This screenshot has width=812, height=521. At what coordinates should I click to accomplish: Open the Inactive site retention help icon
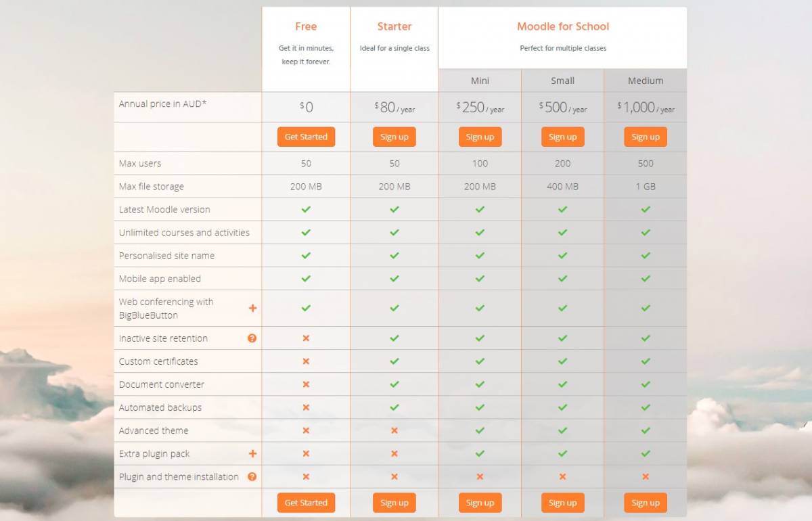point(252,338)
